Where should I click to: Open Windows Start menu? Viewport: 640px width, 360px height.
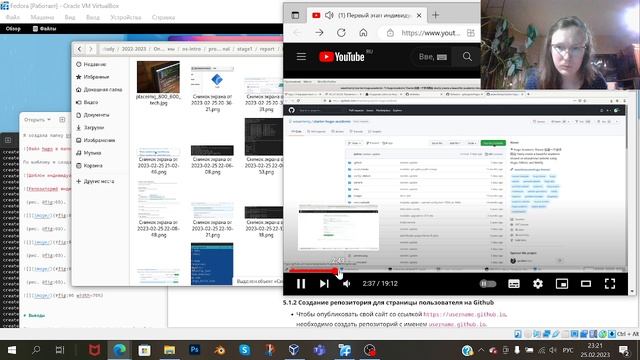(12, 350)
